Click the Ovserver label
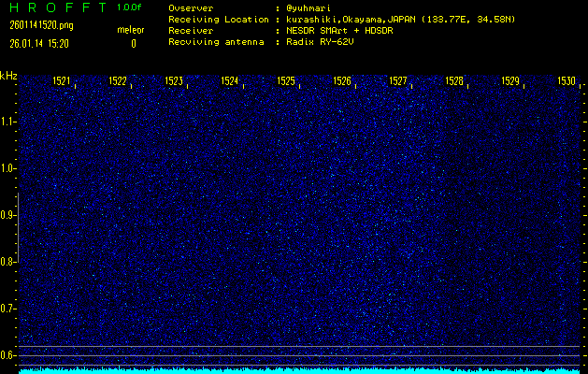The image size is (588, 374). pos(191,8)
